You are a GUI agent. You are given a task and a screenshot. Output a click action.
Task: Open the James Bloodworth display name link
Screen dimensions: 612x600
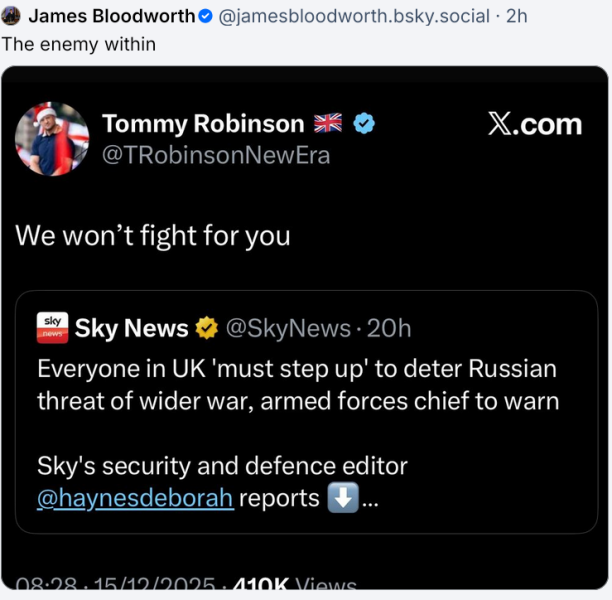(110, 16)
